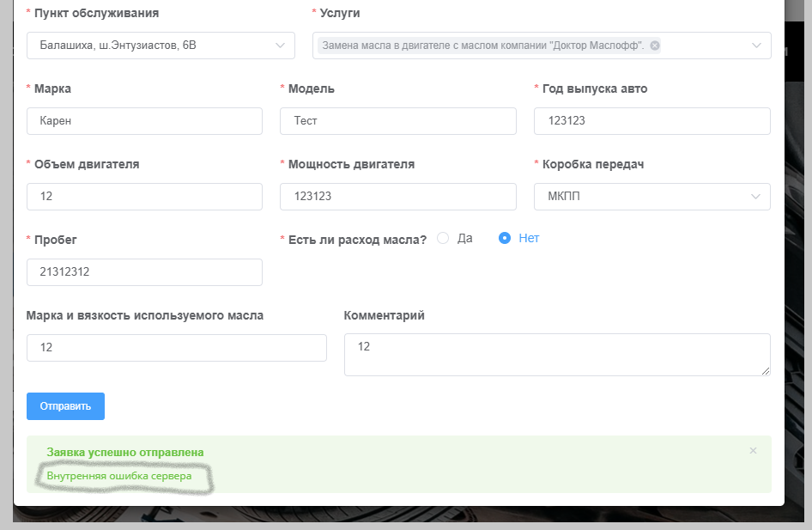
Task: Click the 'Коробка передач' label
Action: pyautogui.click(x=593, y=164)
